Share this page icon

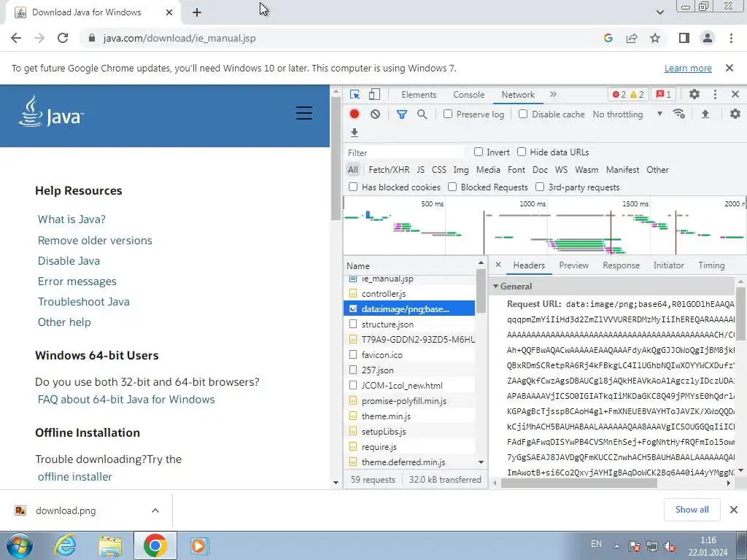[x=632, y=38]
